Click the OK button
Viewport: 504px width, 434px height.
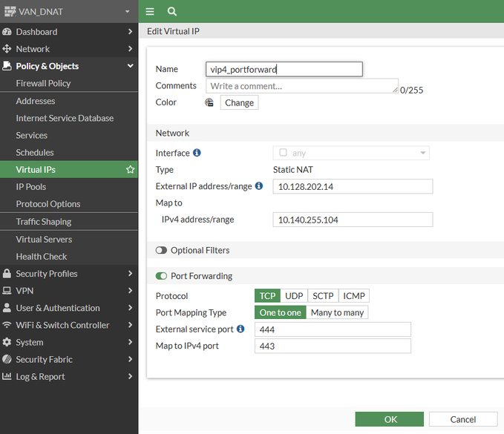point(389,419)
